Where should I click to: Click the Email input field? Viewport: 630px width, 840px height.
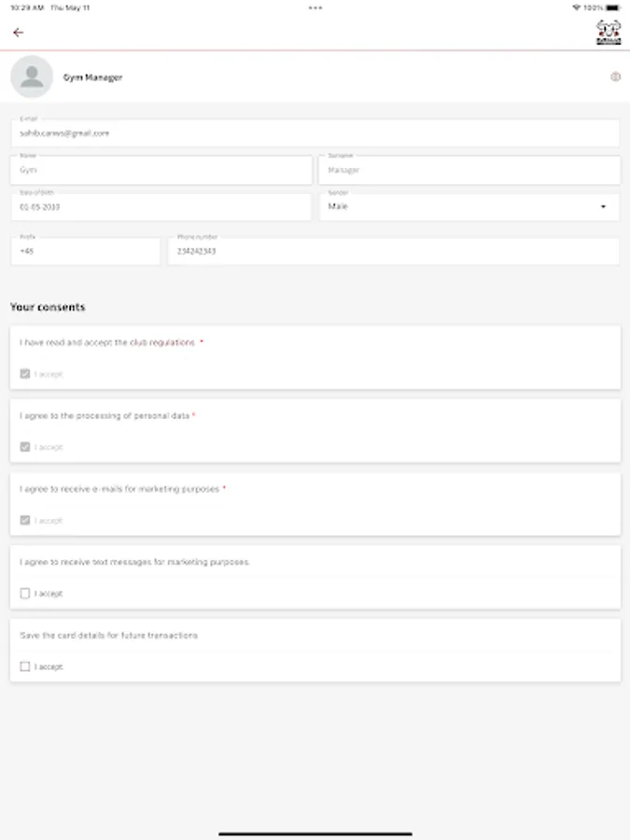315,133
